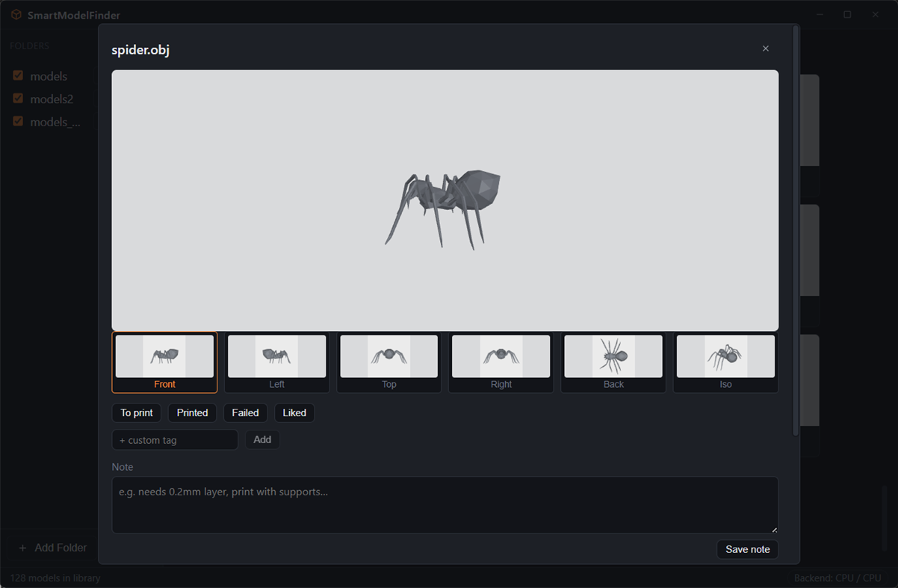The width and height of the screenshot is (898, 588).
Task: Uncheck the models folder checkbox
Action: tap(18, 75)
